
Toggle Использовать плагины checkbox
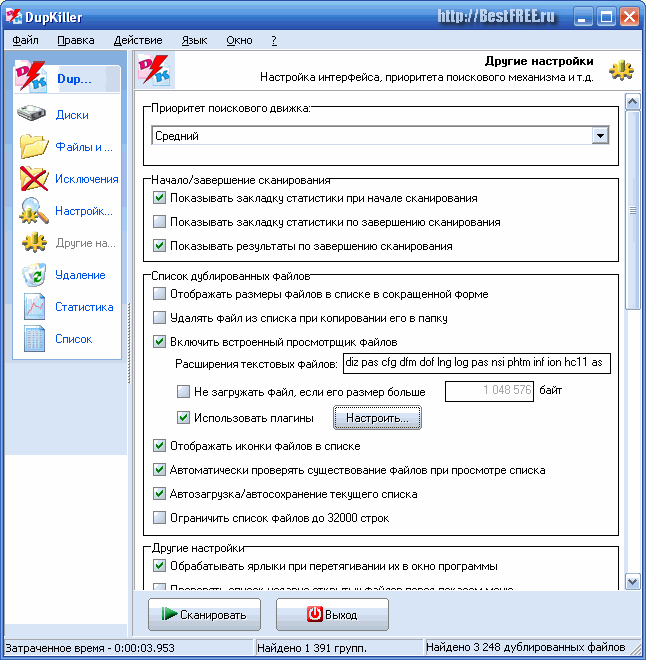(183, 418)
